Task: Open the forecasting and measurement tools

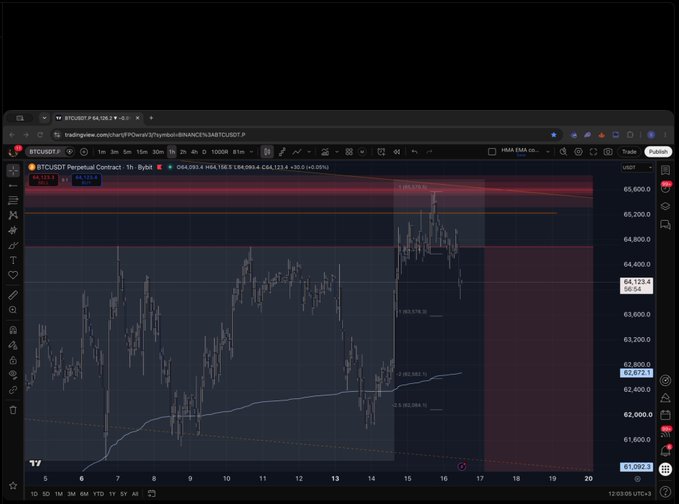Action: [x=13, y=230]
